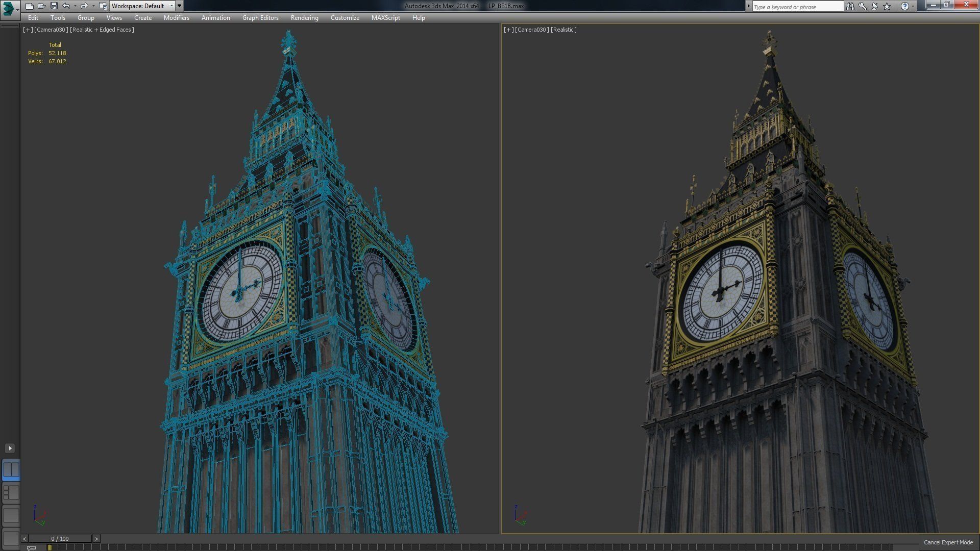This screenshot has height=551, width=980.
Task: Open the Views menu
Action: (114, 18)
